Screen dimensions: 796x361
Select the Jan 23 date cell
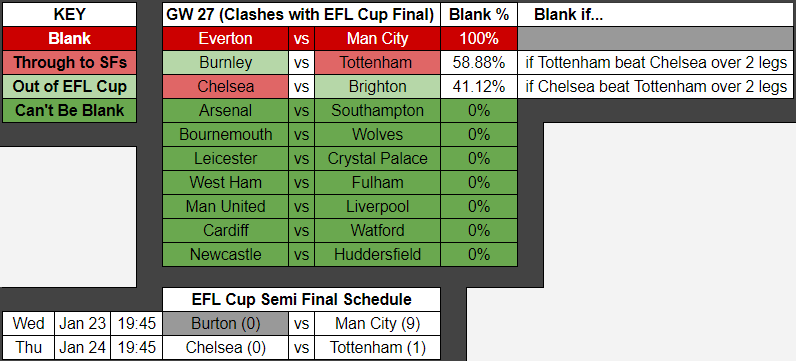point(82,323)
